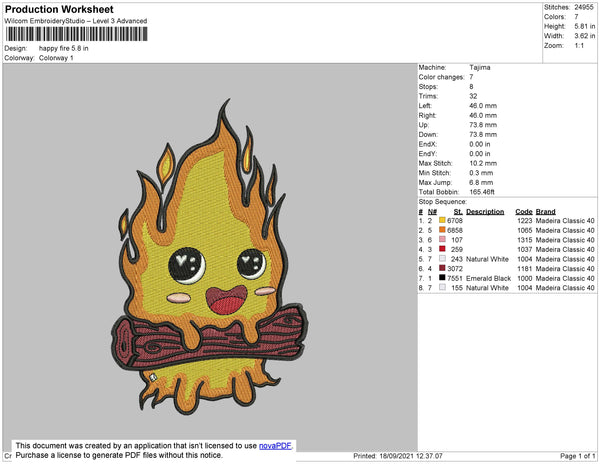Click the Trims value 32
The image size is (600, 464).
(473, 96)
